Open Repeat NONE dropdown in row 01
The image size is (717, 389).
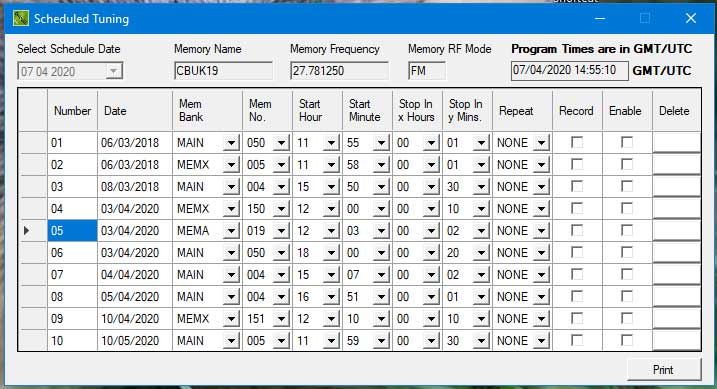541,143
